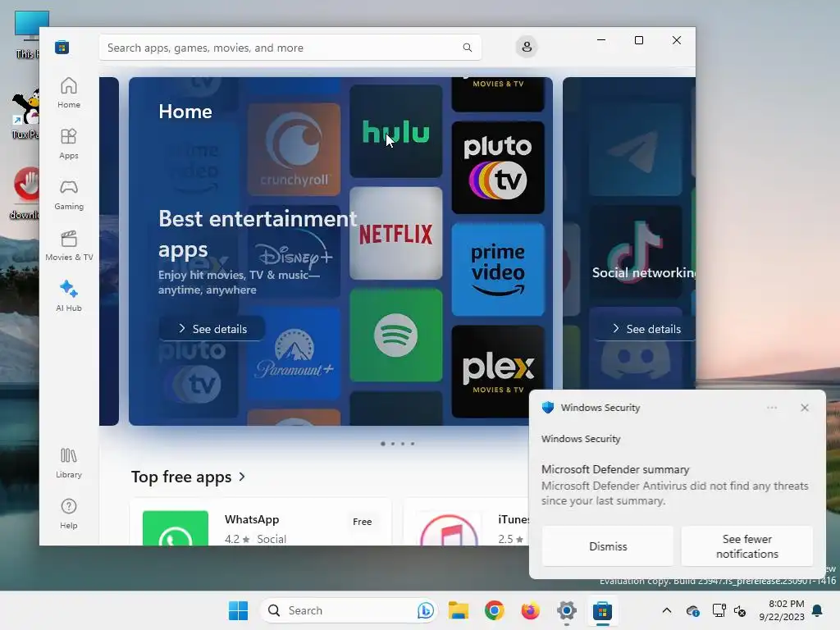Open the network tray icon
Image resolution: width=840 pixels, height=630 pixels.
(719, 610)
